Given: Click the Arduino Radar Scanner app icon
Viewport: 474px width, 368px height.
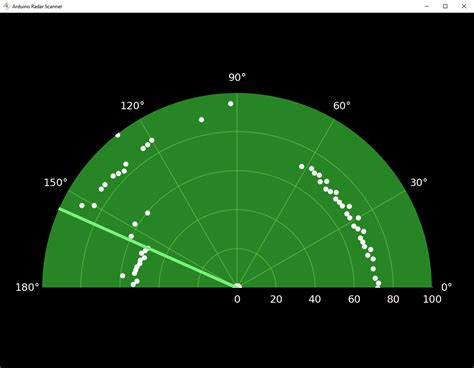Looking at the screenshot, I should 6,6.
